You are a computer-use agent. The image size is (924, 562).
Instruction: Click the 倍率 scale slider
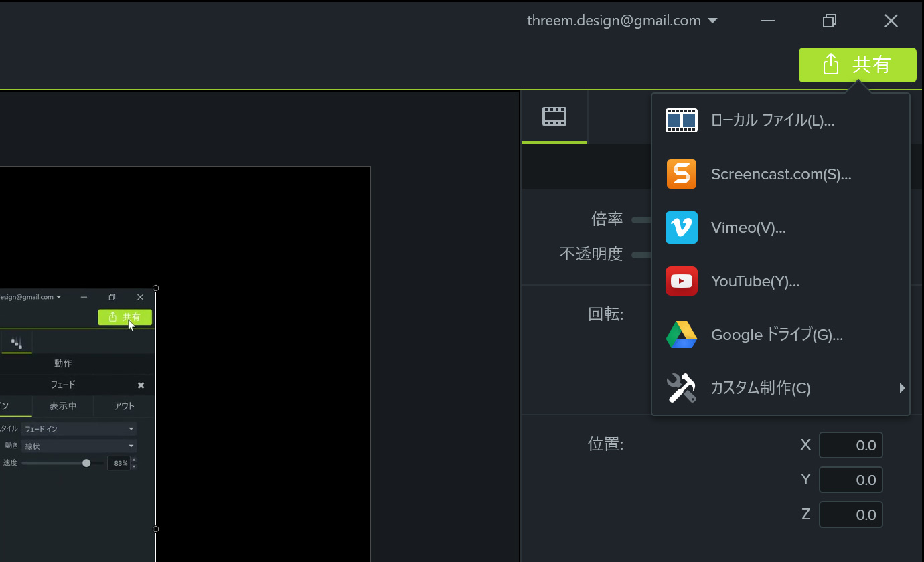pos(641,219)
